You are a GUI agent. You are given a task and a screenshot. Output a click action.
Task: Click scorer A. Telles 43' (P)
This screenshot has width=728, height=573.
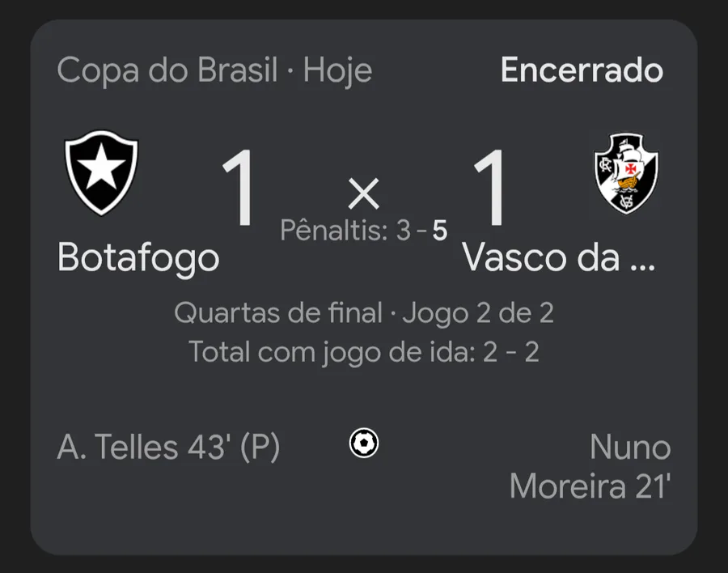(169, 447)
